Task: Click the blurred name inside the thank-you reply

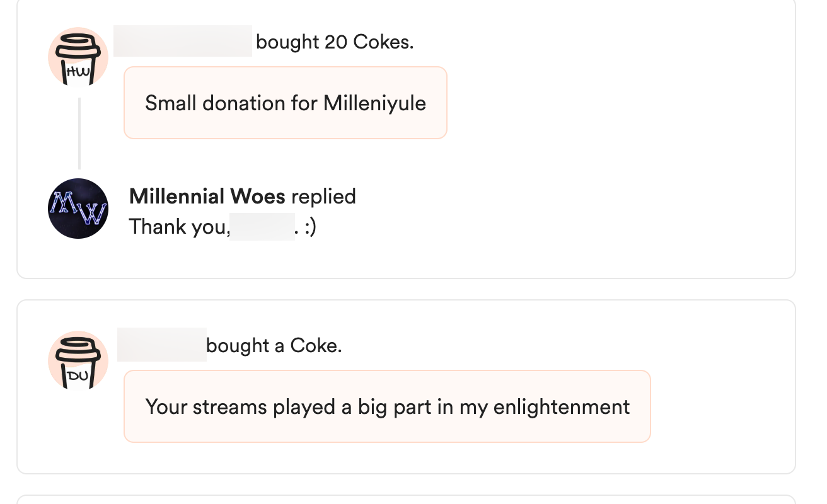Action: [x=262, y=227]
